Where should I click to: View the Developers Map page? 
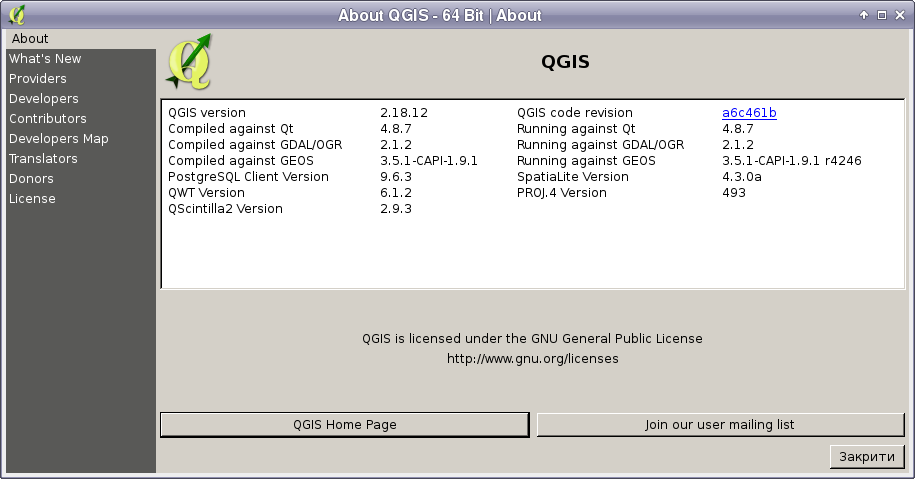pyautogui.click(x=59, y=139)
